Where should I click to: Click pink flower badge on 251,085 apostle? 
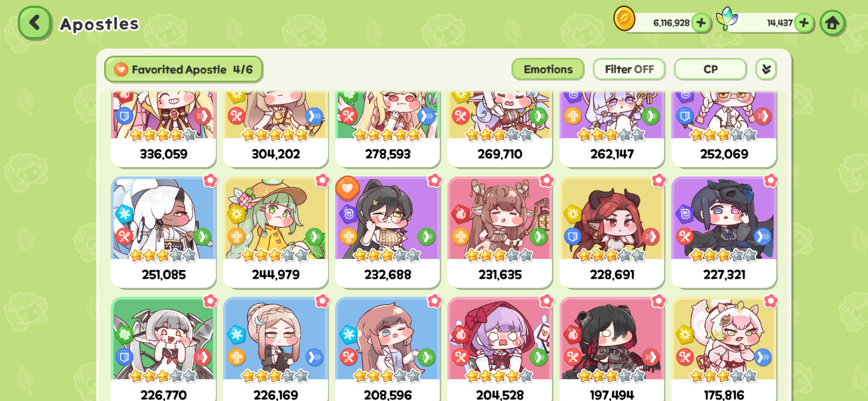click(x=210, y=181)
